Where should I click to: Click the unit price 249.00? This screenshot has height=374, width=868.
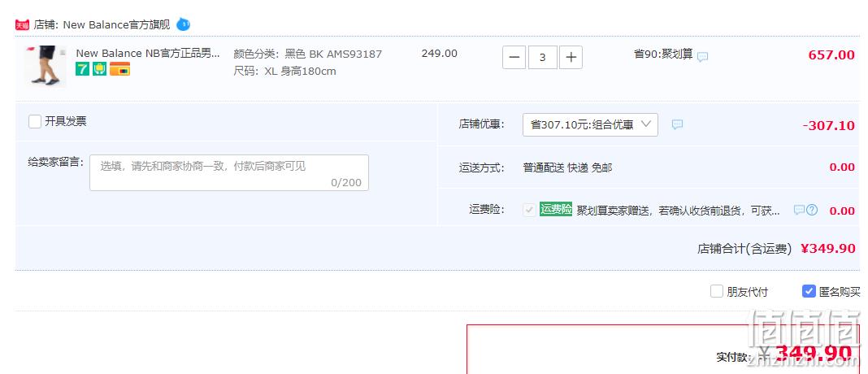440,54
